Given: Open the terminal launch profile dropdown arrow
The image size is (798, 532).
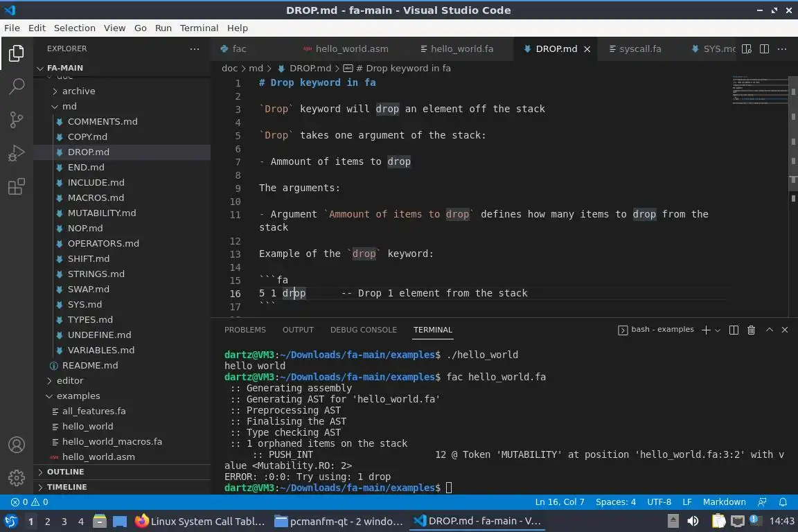Looking at the screenshot, I should (x=718, y=330).
